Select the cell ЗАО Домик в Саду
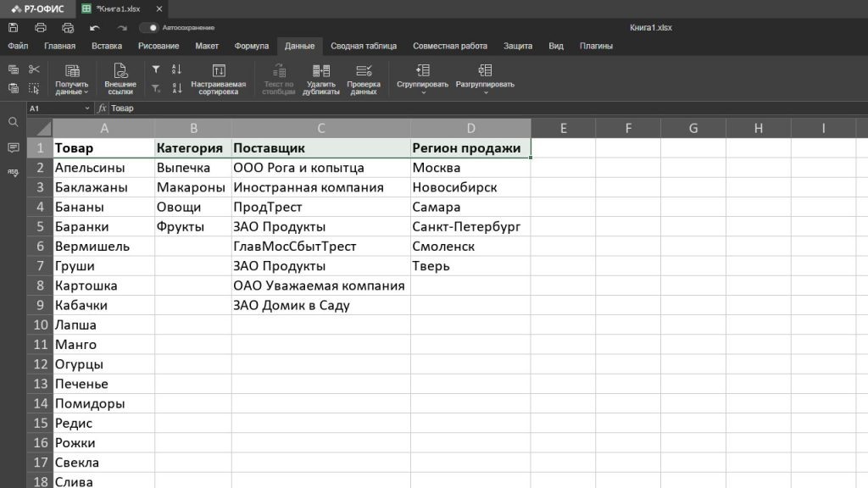Viewport: 868px width, 488px height. tap(321, 305)
